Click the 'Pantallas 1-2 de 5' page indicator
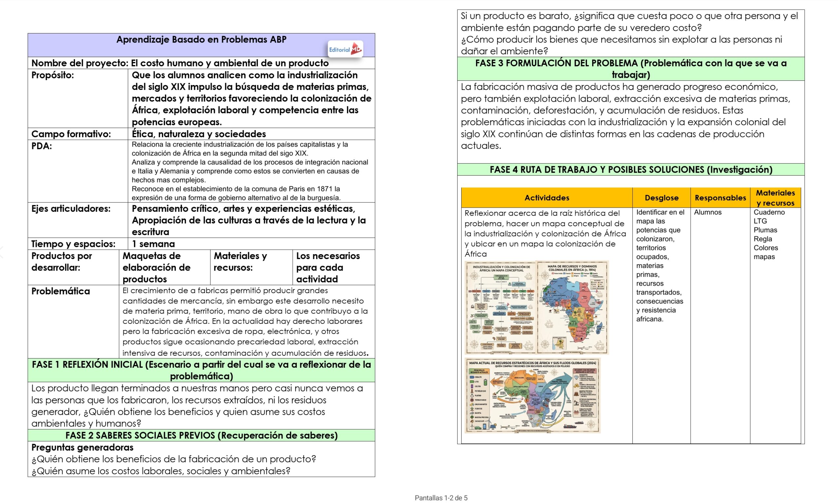The height and width of the screenshot is (504, 838). click(441, 498)
